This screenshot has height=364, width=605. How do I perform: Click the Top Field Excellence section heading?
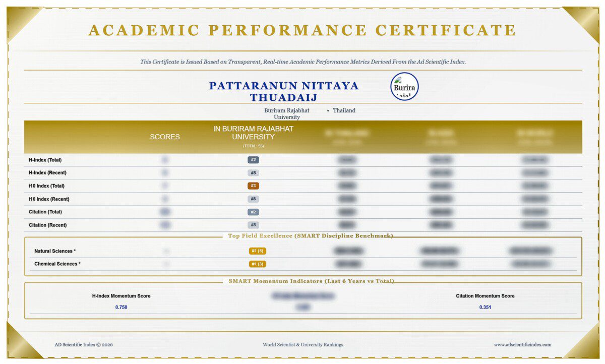coord(311,235)
